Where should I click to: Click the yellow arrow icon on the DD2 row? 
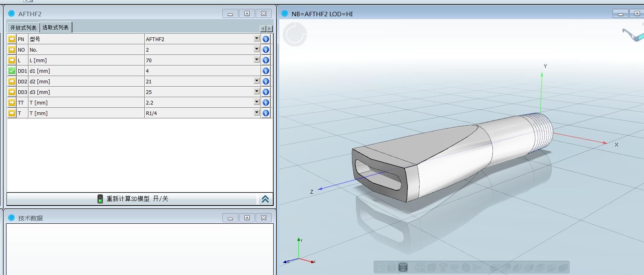pos(12,81)
